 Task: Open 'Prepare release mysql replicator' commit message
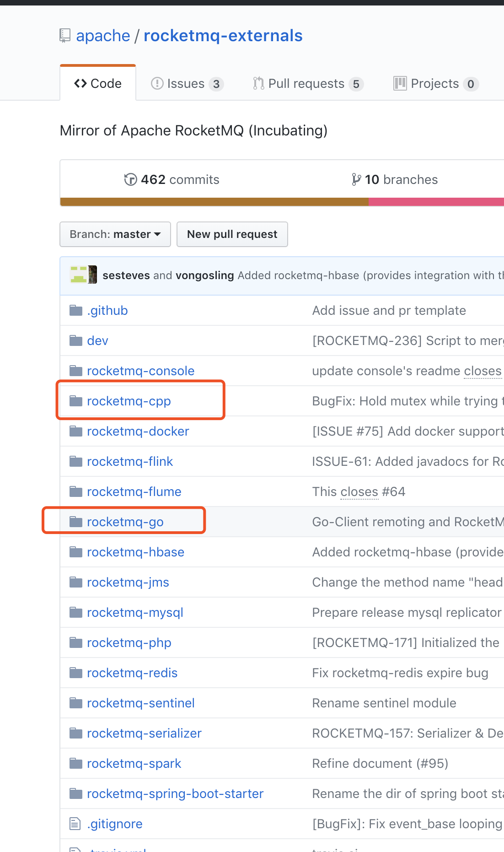pos(407,613)
